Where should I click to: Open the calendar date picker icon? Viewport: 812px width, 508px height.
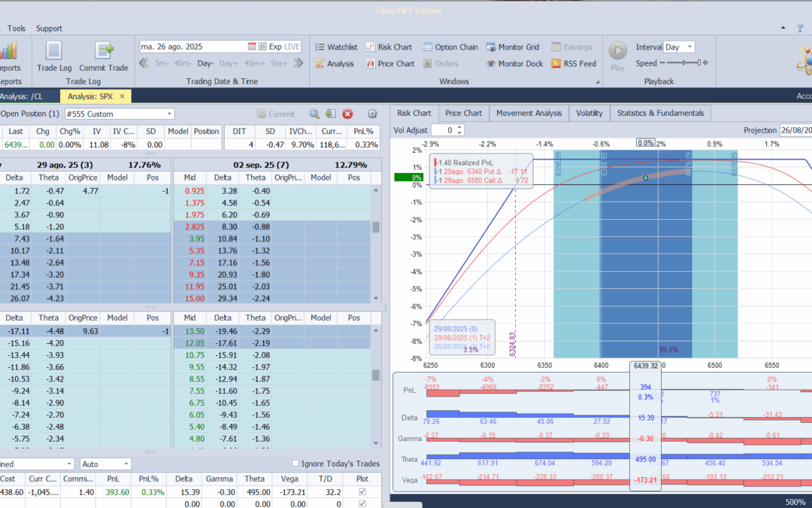click(252, 47)
